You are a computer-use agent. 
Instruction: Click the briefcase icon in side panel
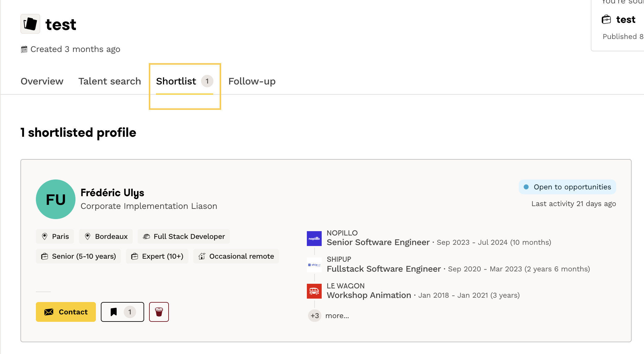pyautogui.click(x=606, y=19)
